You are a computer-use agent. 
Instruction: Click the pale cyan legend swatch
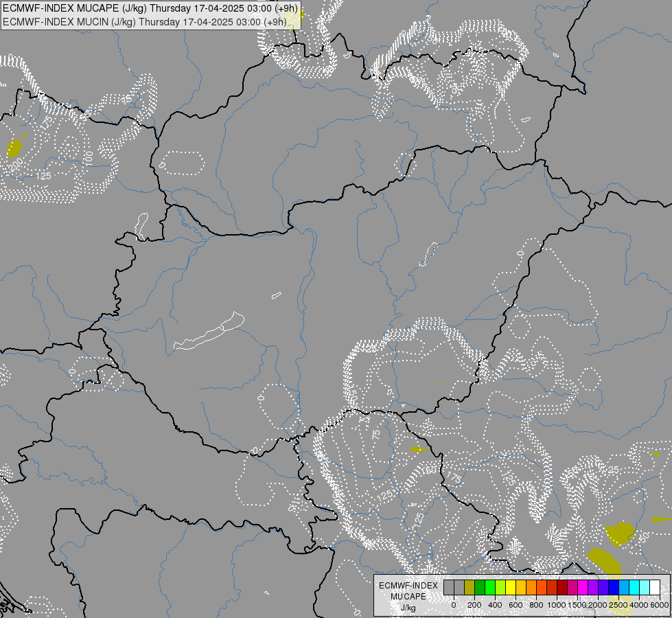645,587
